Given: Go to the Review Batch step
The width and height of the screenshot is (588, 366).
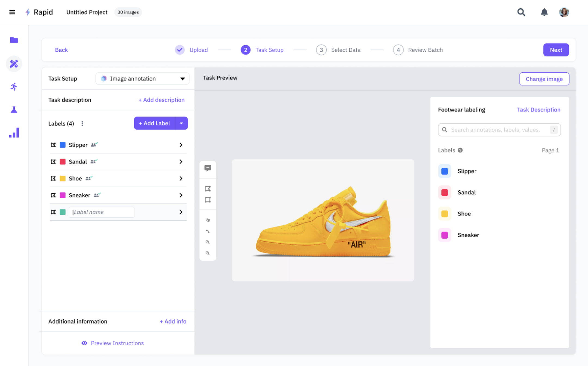Looking at the screenshot, I should pos(418,50).
